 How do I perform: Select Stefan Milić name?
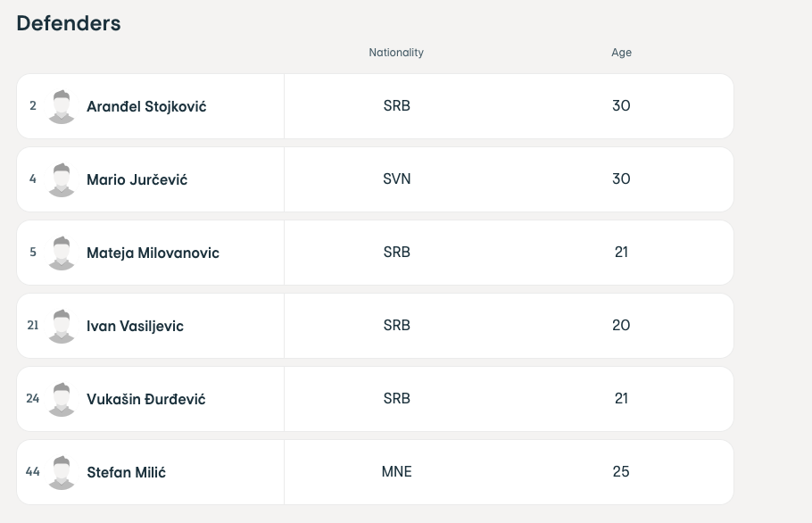[x=127, y=472]
